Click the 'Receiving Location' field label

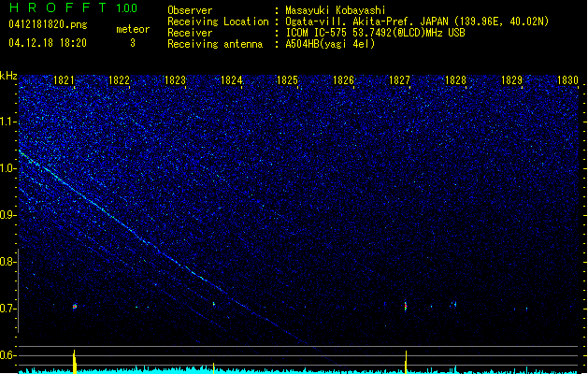(x=218, y=22)
